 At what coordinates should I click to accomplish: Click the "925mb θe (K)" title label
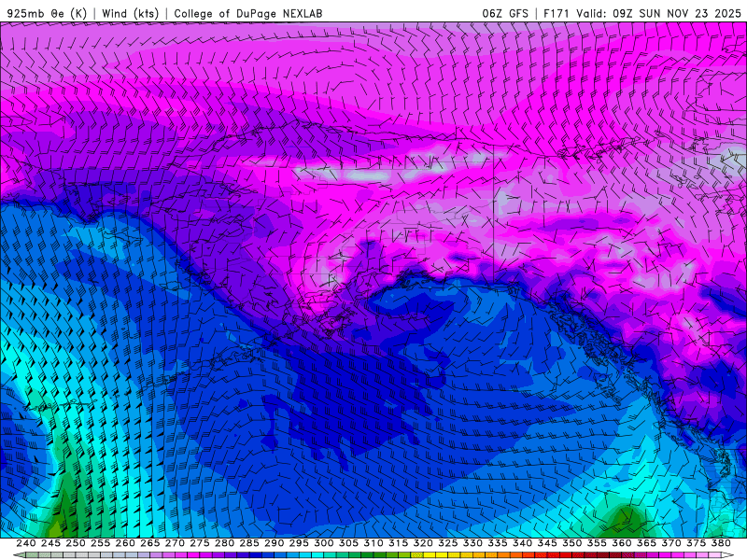coord(48,13)
